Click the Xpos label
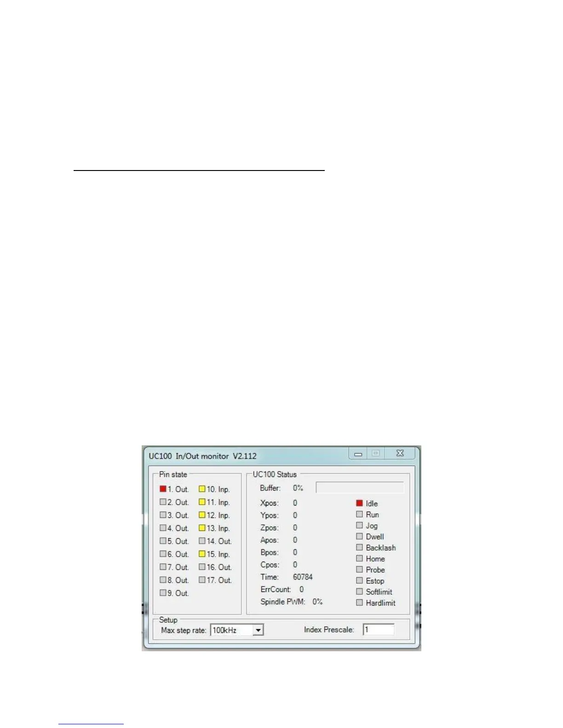Viewport: 563px width, 728px height. pyautogui.click(x=270, y=503)
